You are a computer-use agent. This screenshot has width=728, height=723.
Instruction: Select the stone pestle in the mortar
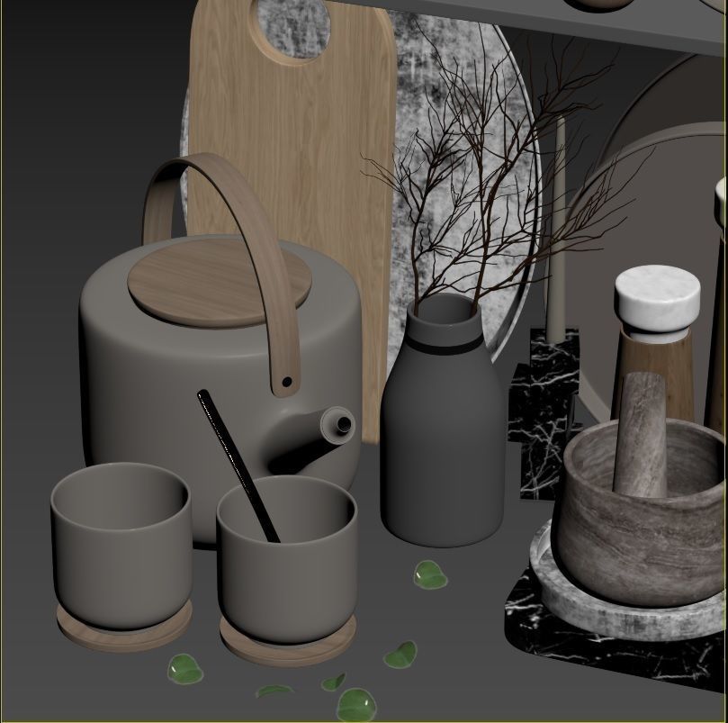pyautogui.click(x=641, y=435)
